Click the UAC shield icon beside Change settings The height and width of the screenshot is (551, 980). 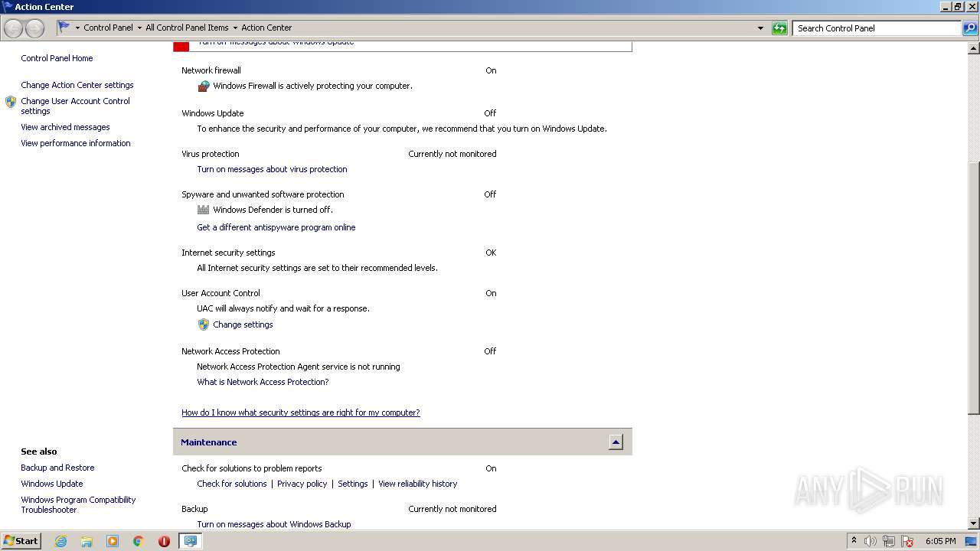[203, 324]
